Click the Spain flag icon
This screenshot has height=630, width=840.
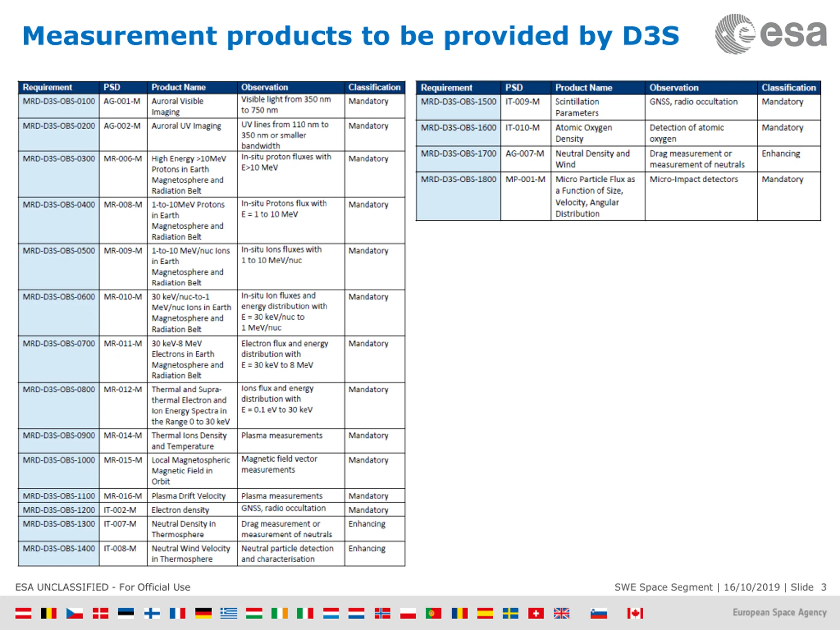pyautogui.click(x=485, y=613)
